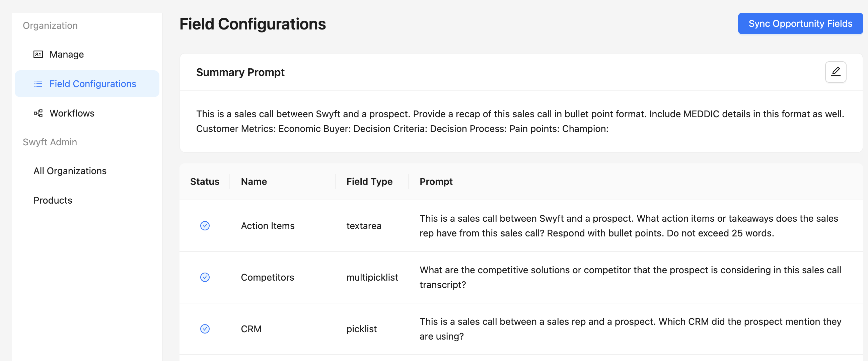Click the Status column header
Screen dimensions: 868x361
coord(205,182)
